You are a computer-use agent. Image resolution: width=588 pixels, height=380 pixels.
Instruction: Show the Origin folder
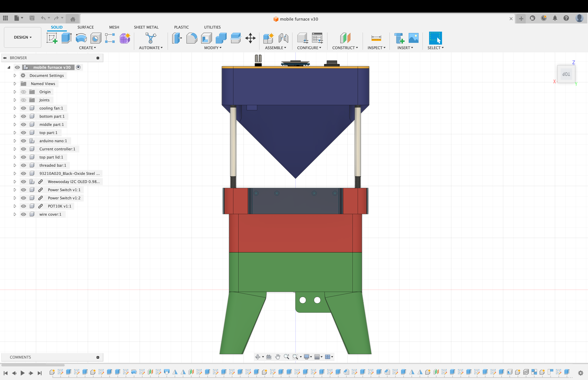click(23, 92)
